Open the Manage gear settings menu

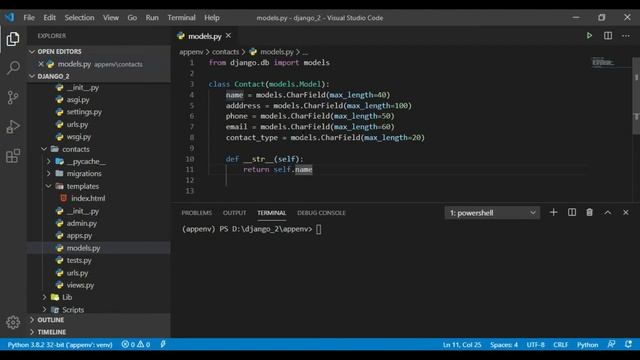point(13,322)
